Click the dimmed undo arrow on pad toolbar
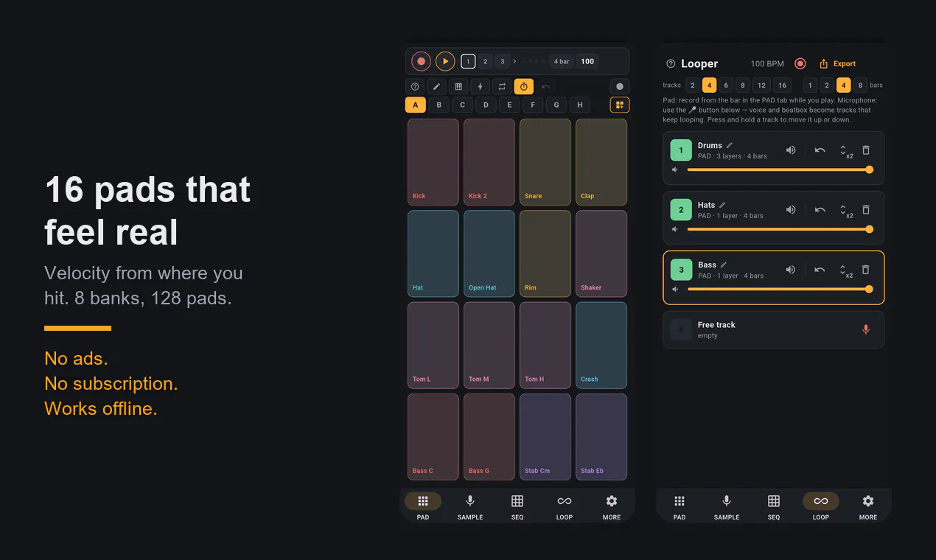This screenshot has height=560, width=936. coord(545,86)
